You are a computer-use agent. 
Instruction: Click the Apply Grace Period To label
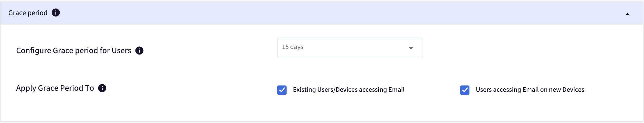(55, 88)
